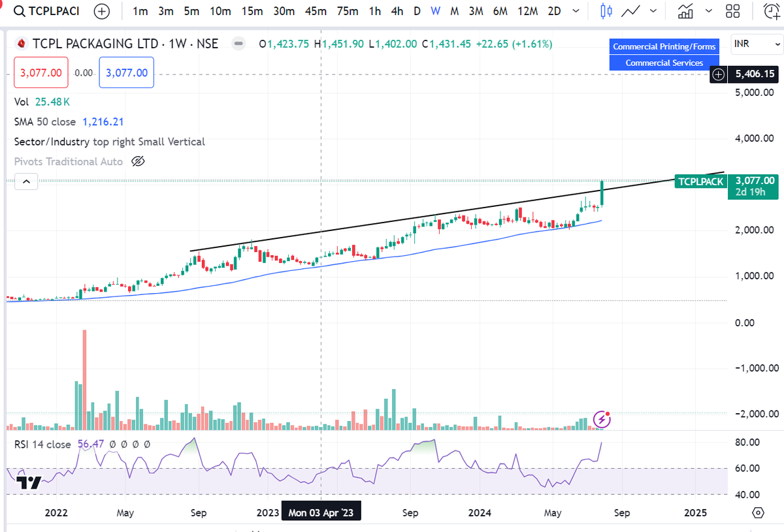Select the W weekly timeframe
The width and height of the screenshot is (784, 532).
(435, 11)
